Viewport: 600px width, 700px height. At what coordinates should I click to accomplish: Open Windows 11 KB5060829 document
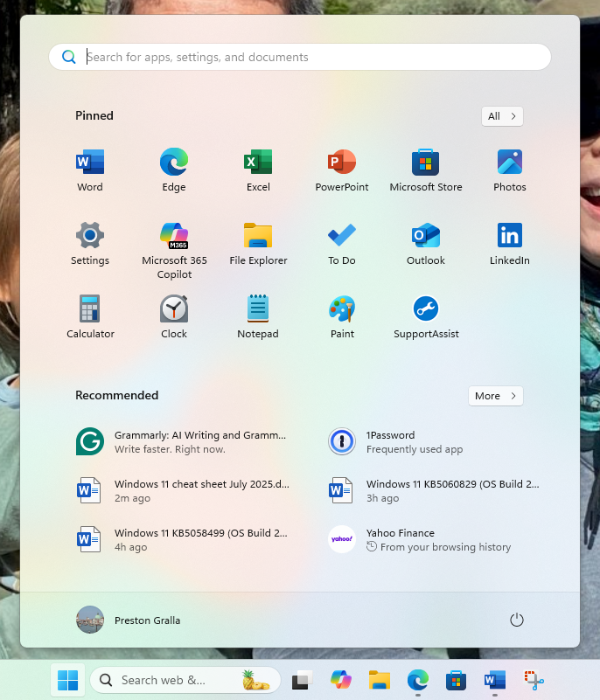pos(433,490)
